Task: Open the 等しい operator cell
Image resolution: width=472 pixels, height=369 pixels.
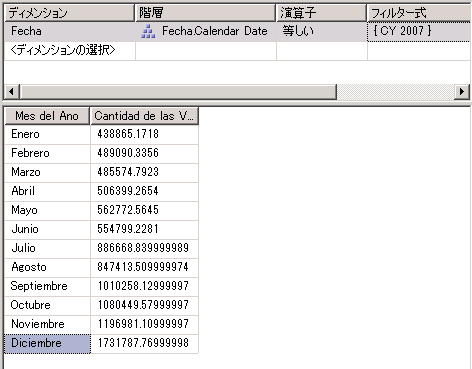Action: point(322,32)
